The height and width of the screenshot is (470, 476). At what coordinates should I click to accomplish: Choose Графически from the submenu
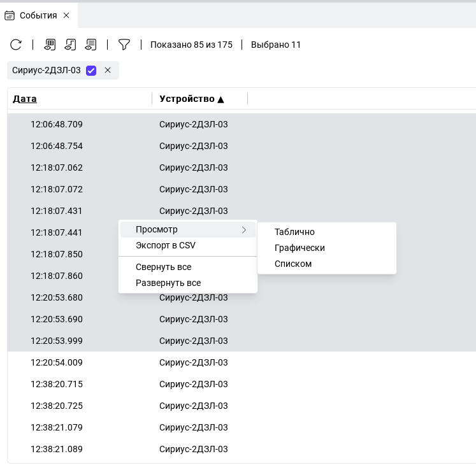click(x=299, y=248)
